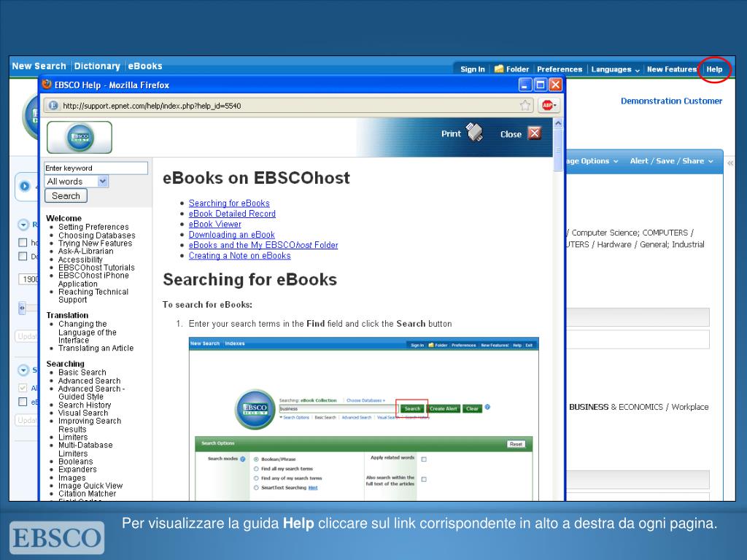Click the EBSCO logo in help window
747x560 pixels.
click(80, 137)
